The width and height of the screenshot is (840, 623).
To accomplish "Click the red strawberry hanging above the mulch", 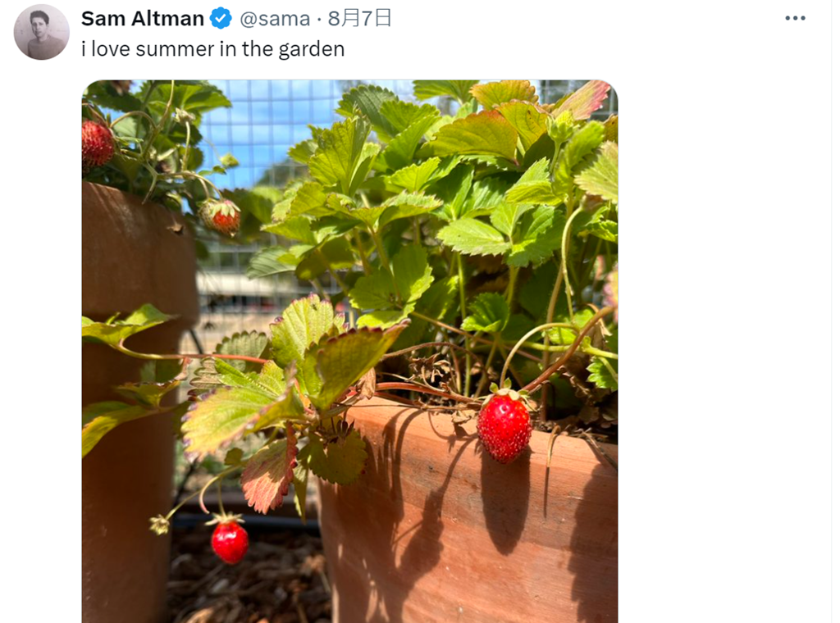I will coord(230,541).
